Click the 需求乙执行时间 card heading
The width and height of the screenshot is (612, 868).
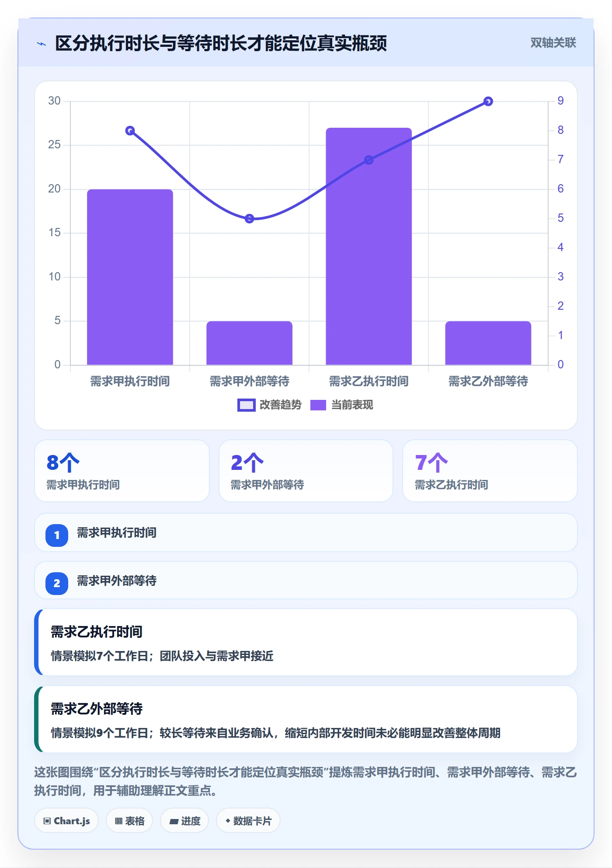pos(97,632)
